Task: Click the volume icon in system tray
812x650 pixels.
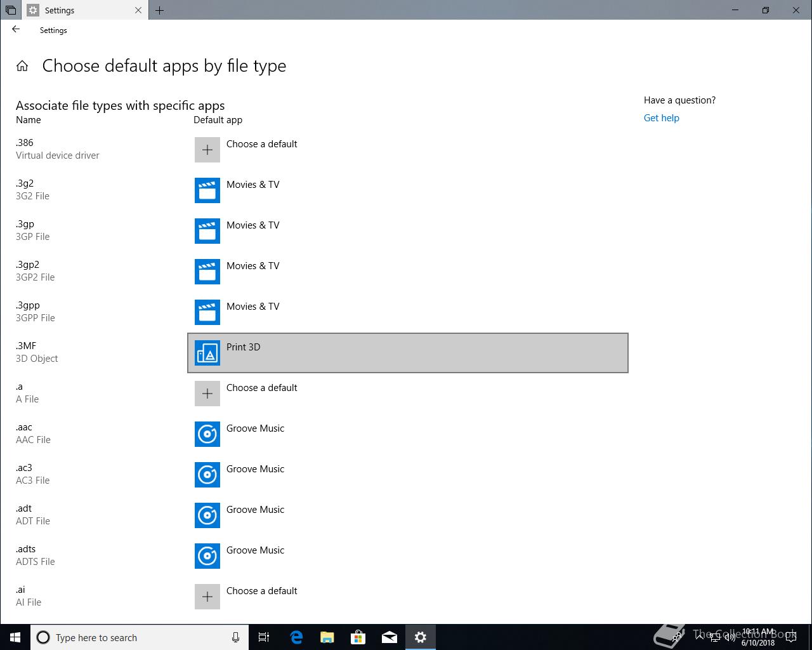Action: (x=730, y=637)
